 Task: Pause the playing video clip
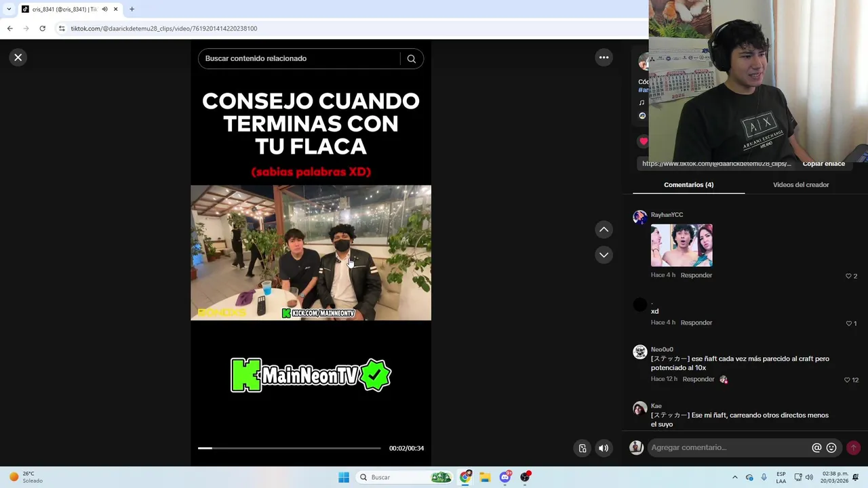311,252
